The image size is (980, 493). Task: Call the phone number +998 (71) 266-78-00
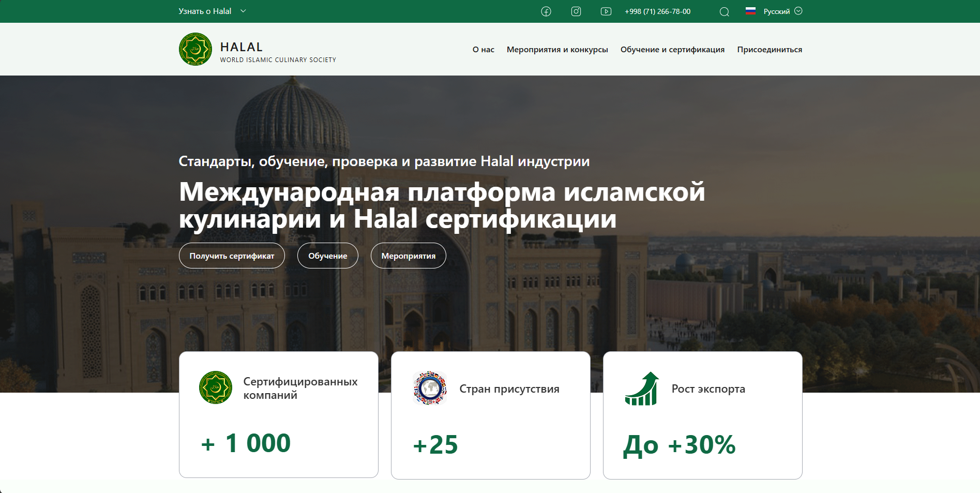(x=658, y=11)
